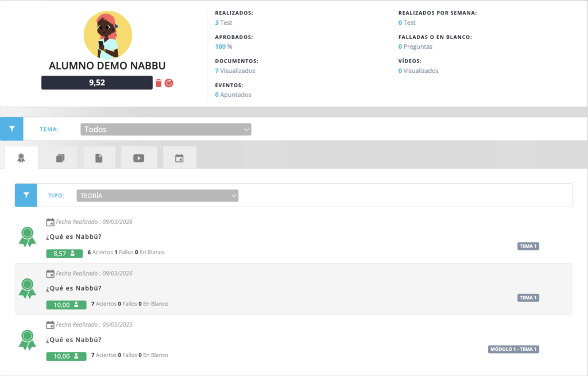
Task: Switch to the documents file tab
Action: pyautogui.click(x=99, y=158)
